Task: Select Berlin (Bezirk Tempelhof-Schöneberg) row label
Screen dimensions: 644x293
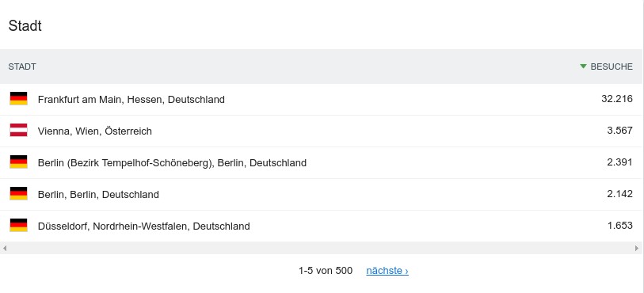Action: pos(172,163)
